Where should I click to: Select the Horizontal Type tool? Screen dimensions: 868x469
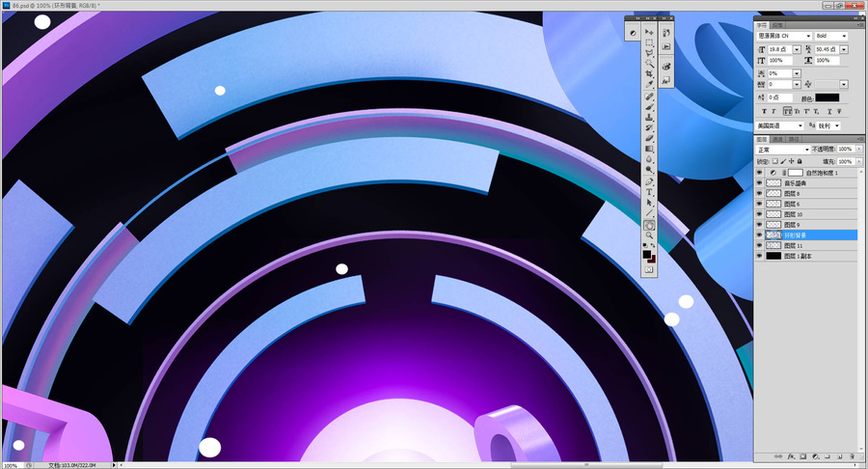[x=649, y=192]
